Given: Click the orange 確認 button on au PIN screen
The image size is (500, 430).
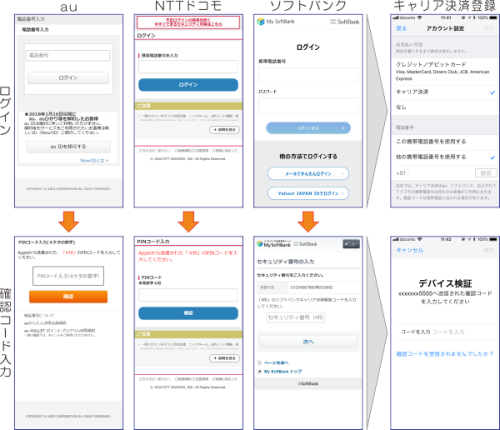Looking at the screenshot, I should pyautogui.click(x=68, y=296).
